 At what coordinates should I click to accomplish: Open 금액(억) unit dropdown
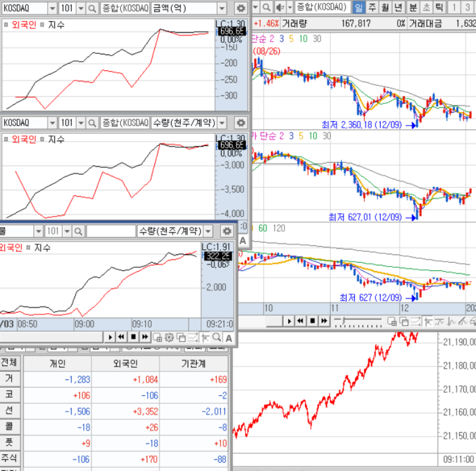pyautogui.click(x=222, y=8)
